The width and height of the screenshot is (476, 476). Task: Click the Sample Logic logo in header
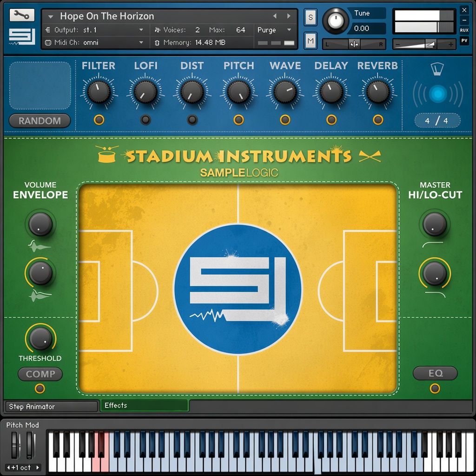[x=22, y=37]
